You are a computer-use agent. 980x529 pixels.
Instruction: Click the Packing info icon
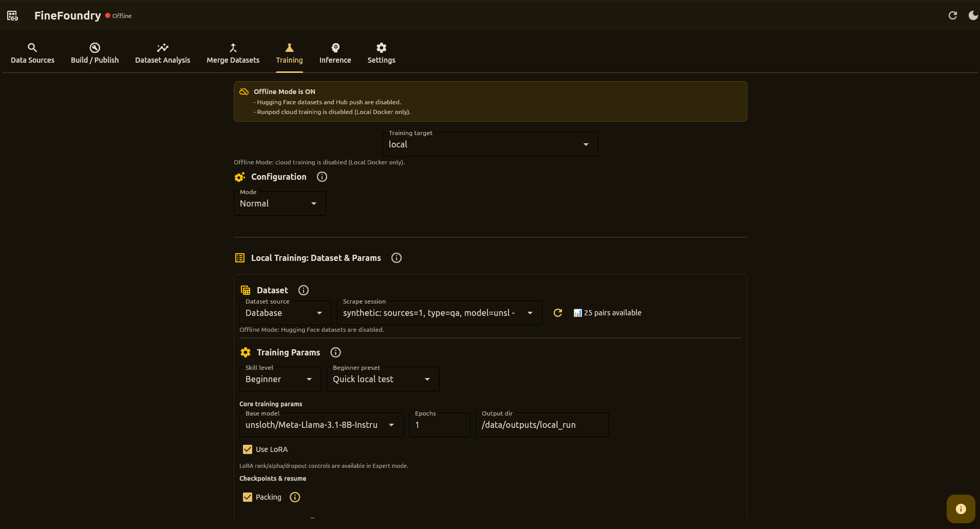coord(294,497)
